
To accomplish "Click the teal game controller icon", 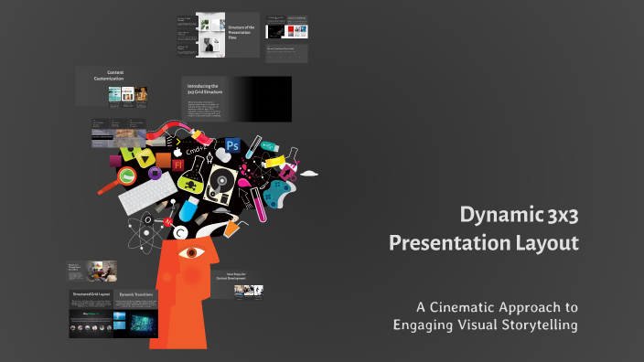I will click(278, 194).
